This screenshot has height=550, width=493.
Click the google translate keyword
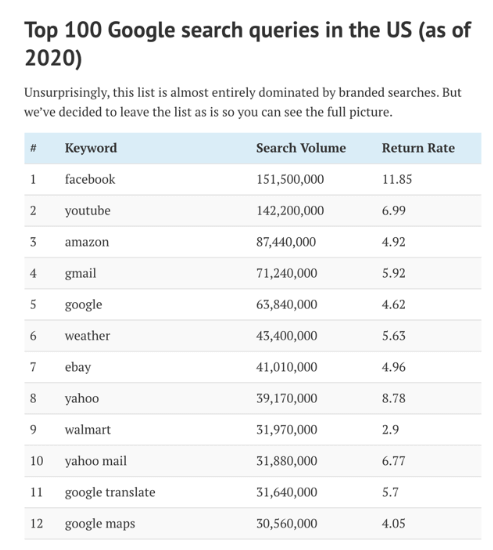click(x=110, y=492)
